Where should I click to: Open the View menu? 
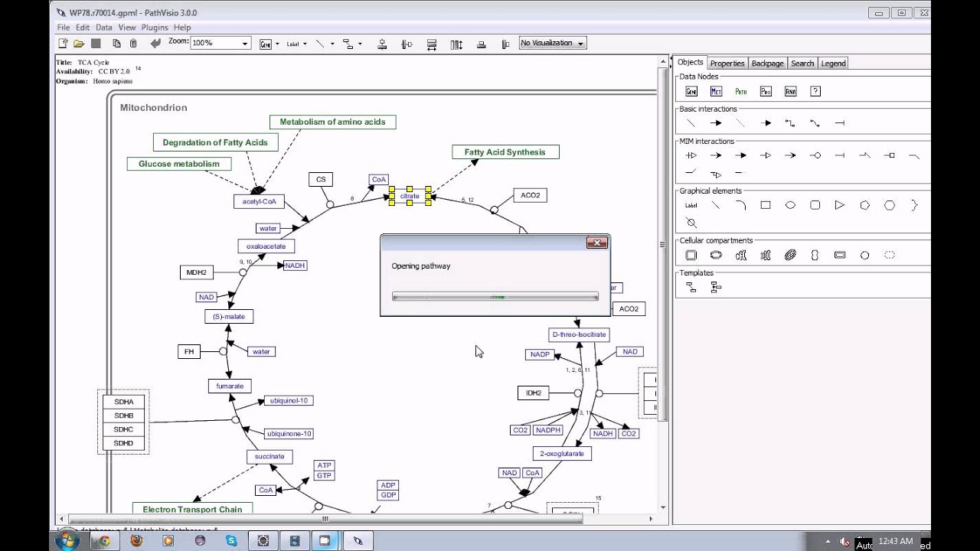click(127, 28)
